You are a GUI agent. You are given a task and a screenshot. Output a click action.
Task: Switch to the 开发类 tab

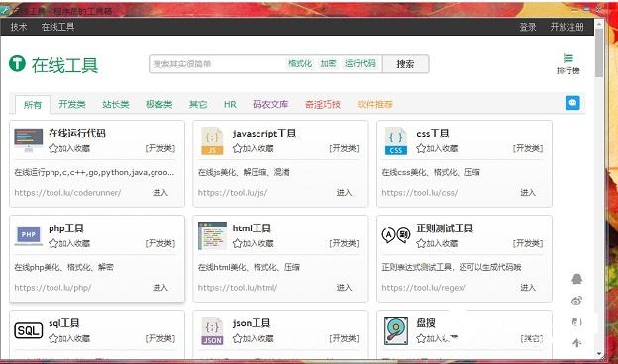point(72,104)
